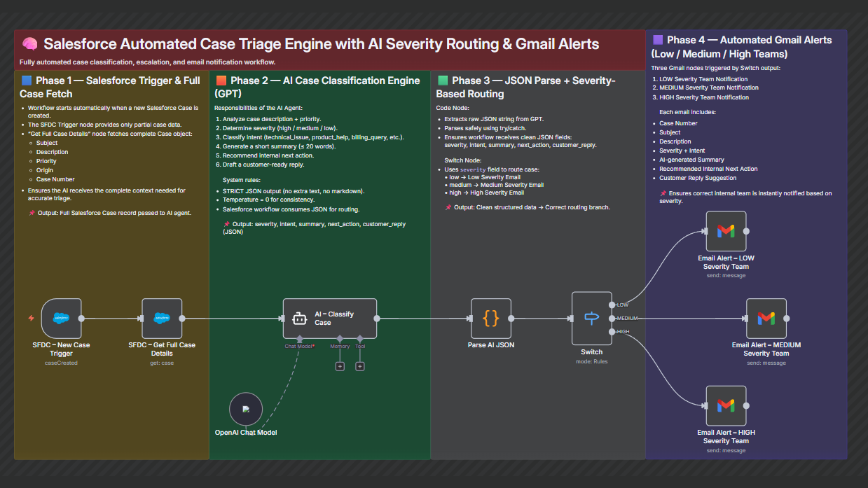The height and width of the screenshot is (488, 868).
Task: Click the lightning bolt on the trigger node
Action: [32, 317]
